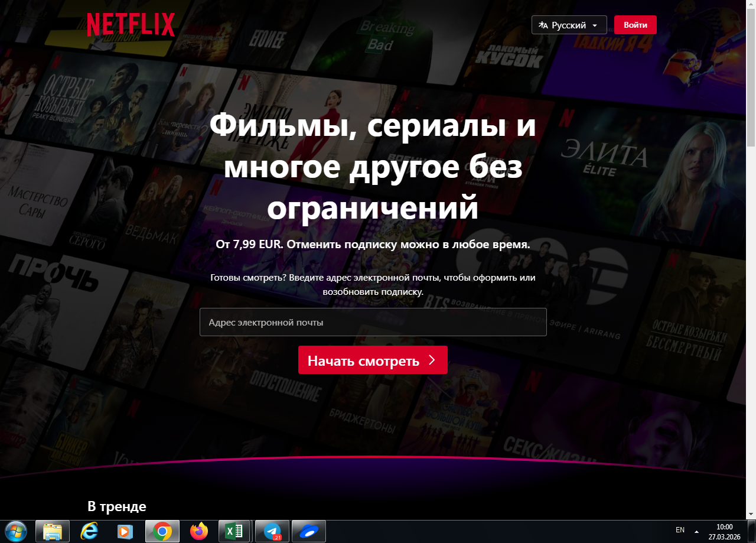
Task: Launch Firefox from the taskbar
Action: tap(199, 531)
